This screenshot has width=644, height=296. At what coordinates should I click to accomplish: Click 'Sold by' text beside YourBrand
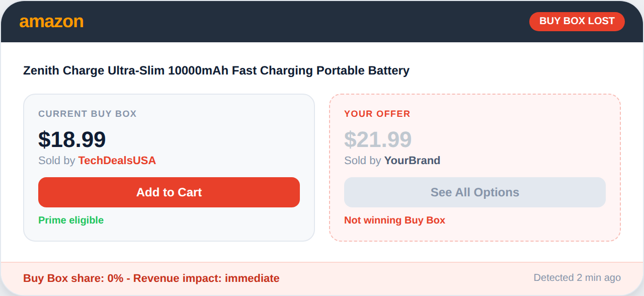(x=363, y=161)
